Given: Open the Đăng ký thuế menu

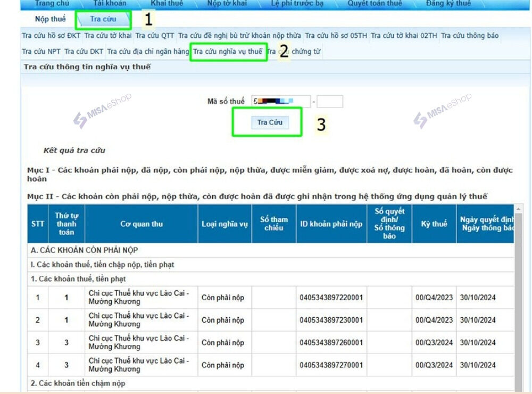Looking at the screenshot, I should (x=448, y=3).
